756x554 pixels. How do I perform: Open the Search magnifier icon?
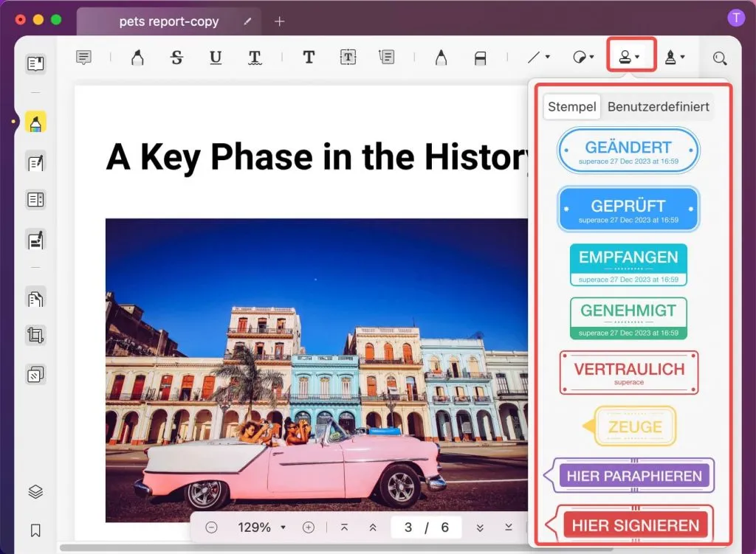point(719,58)
